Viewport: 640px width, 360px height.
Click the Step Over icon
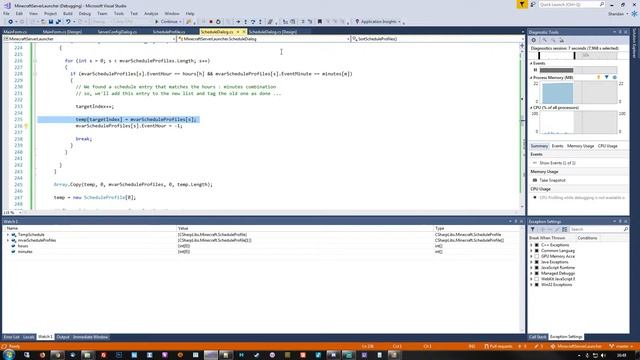point(253,22)
